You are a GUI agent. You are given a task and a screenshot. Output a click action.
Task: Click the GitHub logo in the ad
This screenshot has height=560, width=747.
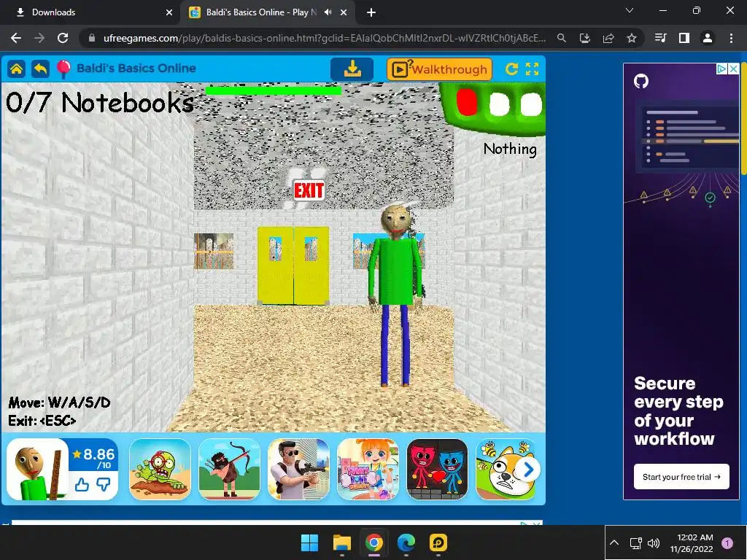click(x=641, y=82)
